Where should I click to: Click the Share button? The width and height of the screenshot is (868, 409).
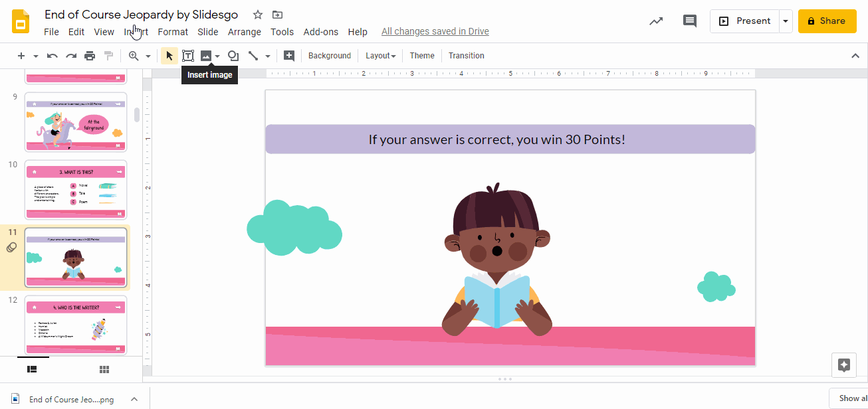tap(826, 21)
